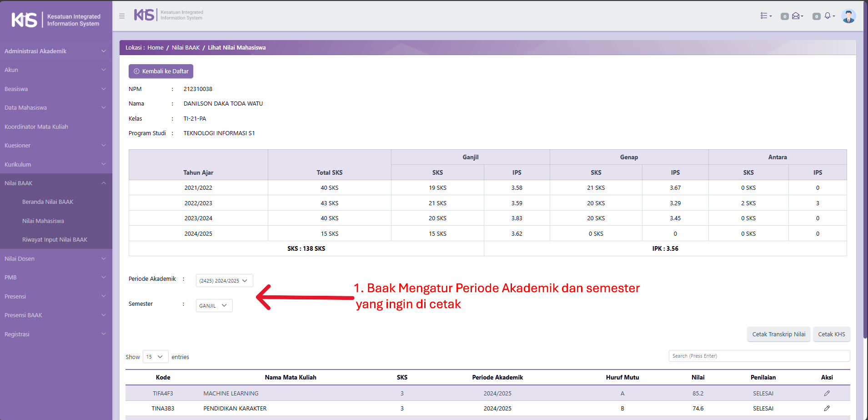Expand the Administrasi Akademik menu
868x420 pixels.
(55, 51)
